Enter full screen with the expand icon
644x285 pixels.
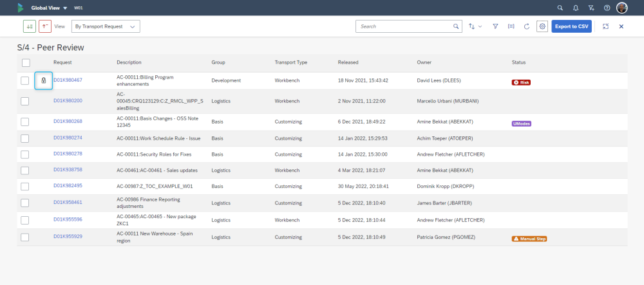(x=605, y=26)
